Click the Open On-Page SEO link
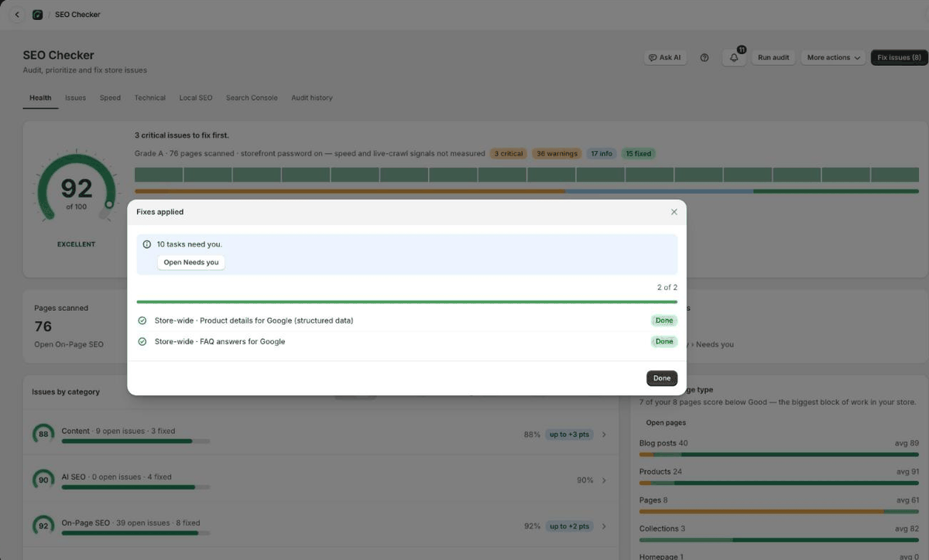 click(x=69, y=344)
